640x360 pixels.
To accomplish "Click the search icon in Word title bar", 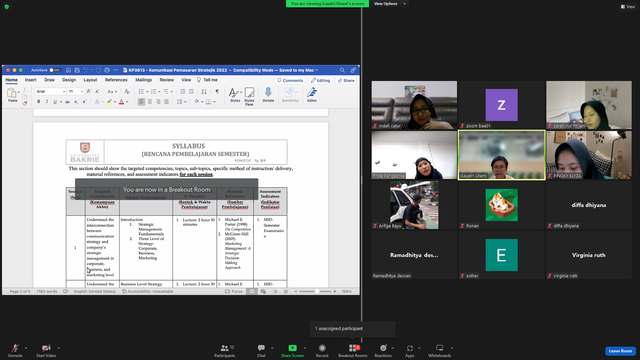I will 342,70.
